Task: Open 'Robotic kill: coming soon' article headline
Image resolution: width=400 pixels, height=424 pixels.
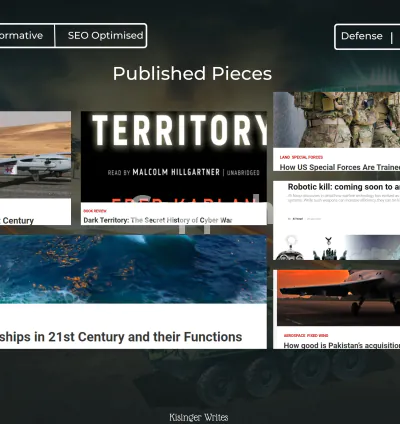Action: click(344, 187)
